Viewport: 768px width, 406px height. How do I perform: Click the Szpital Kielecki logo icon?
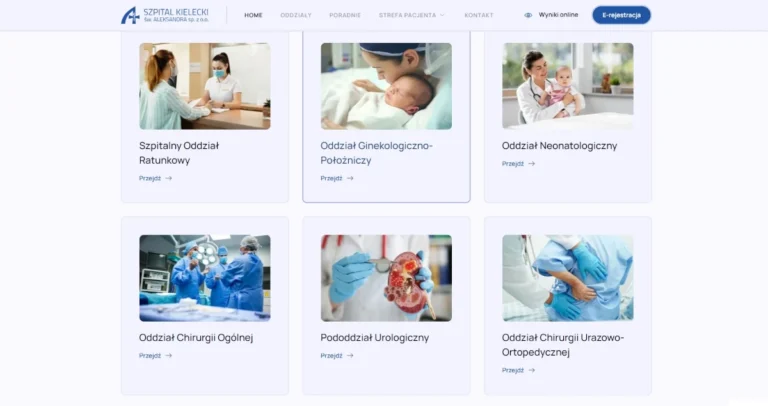[130, 15]
